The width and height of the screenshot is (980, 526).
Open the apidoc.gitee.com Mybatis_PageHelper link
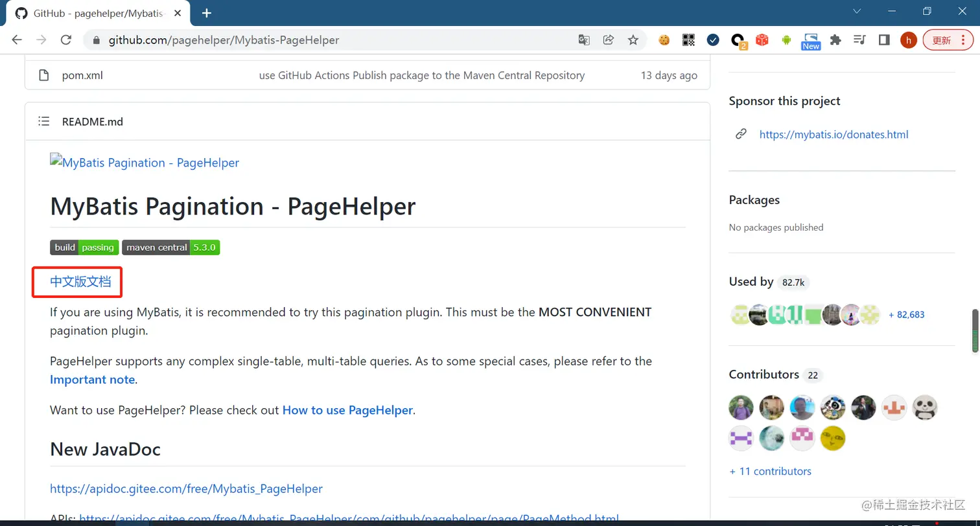click(186, 488)
